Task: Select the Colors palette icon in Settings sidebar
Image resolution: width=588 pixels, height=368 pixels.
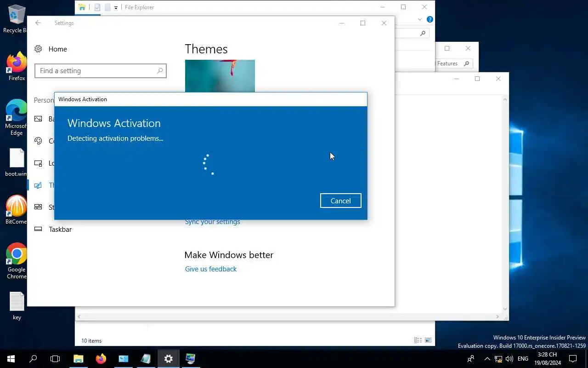Action: (39, 141)
